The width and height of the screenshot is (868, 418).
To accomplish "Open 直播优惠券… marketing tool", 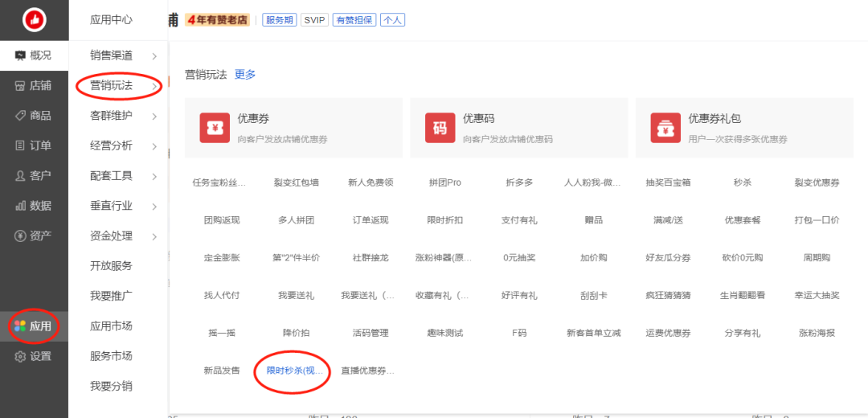I will click(x=368, y=371).
